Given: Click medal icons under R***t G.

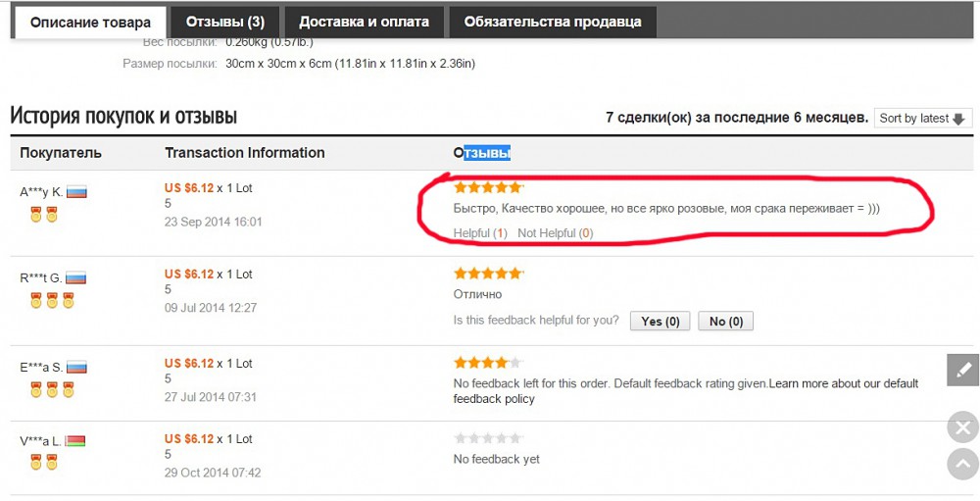Looking at the screenshot, I should [x=52, y=301].
